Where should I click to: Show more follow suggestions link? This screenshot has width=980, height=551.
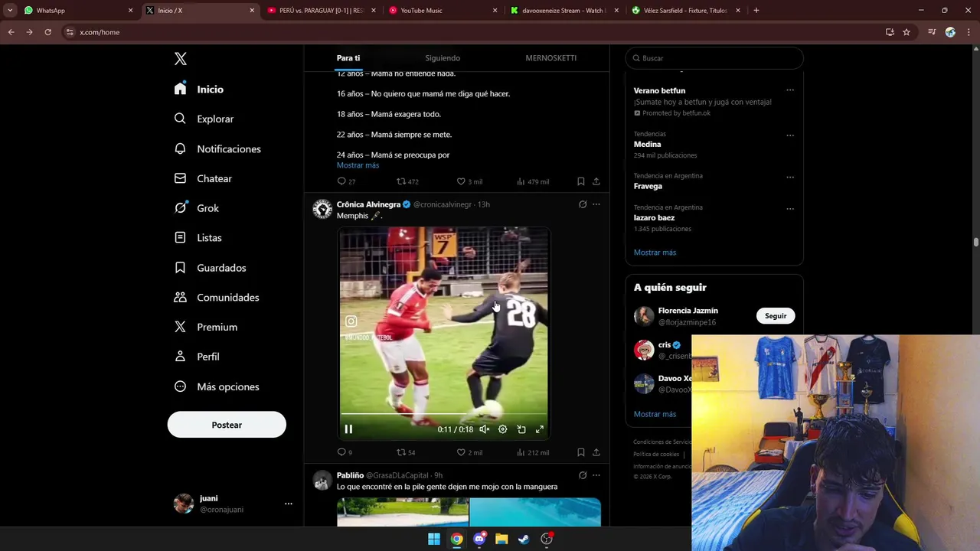click(x=655, y=414)
